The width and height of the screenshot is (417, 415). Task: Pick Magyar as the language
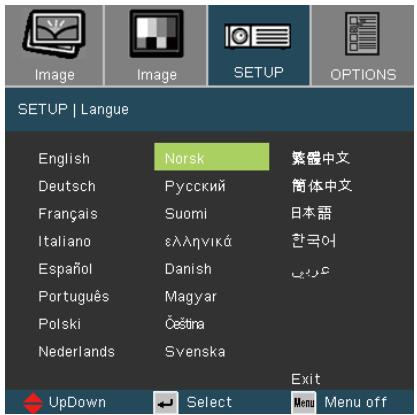[191, 297]
